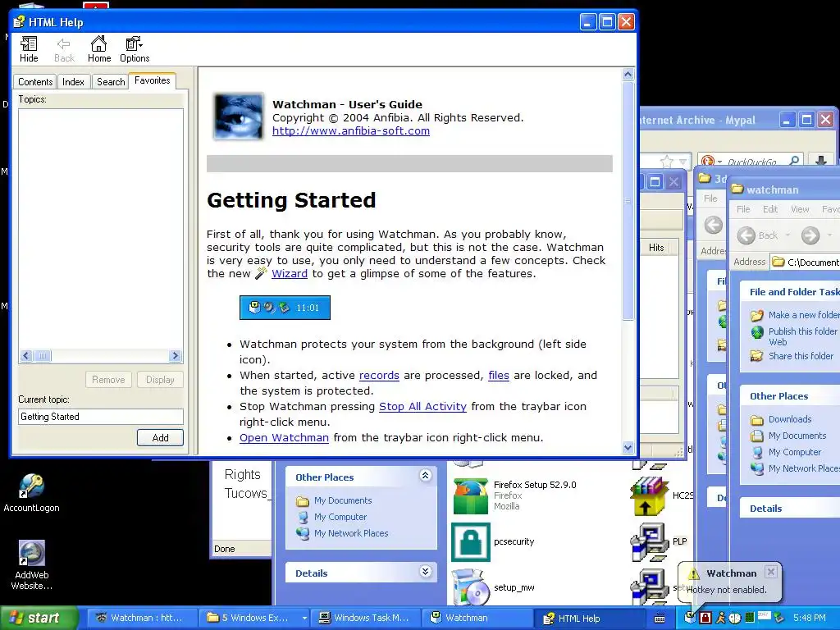Click the help content scroll down arrow

(628, 447)
